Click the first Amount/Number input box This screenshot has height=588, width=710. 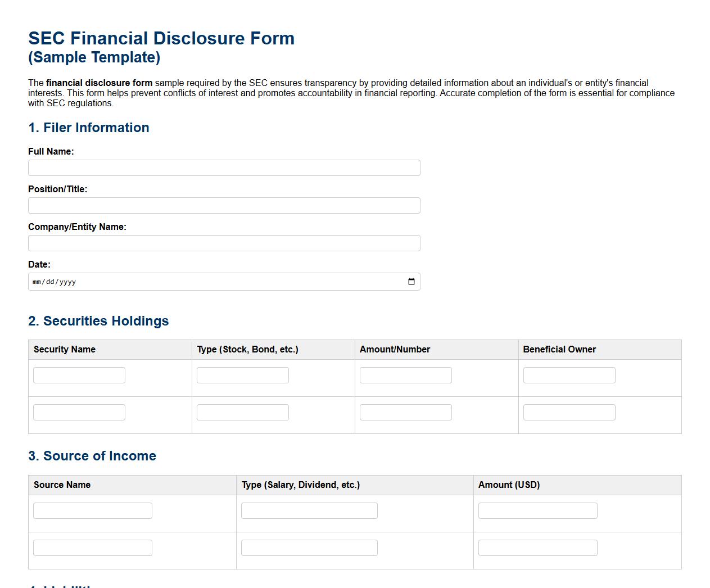pos(405,375)
